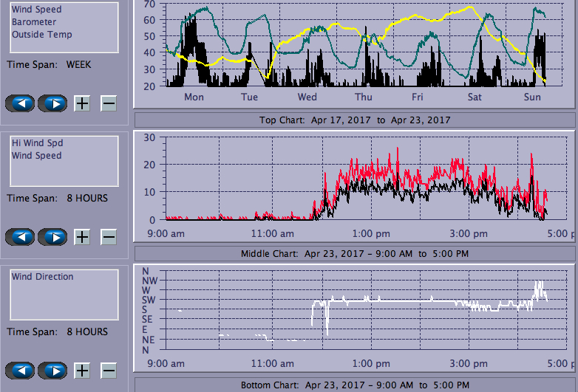
Task: Click the Middle Chart time range title bar
Action: pyautogui.click(x=355, y=254)
